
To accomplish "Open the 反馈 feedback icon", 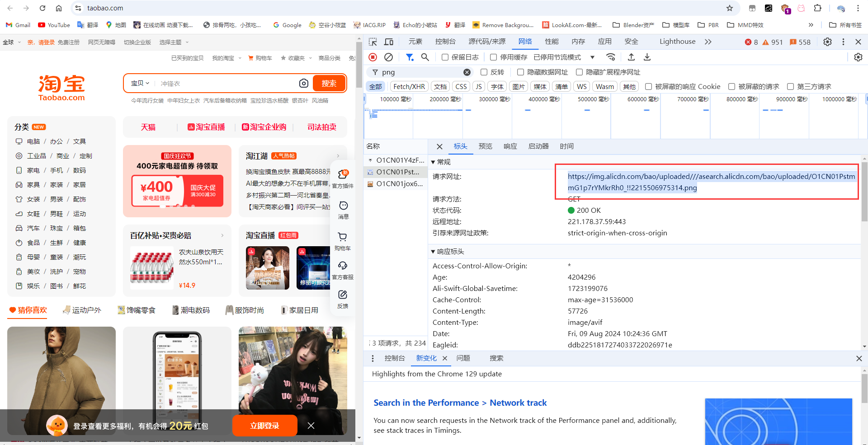I will tap(343, 299).
